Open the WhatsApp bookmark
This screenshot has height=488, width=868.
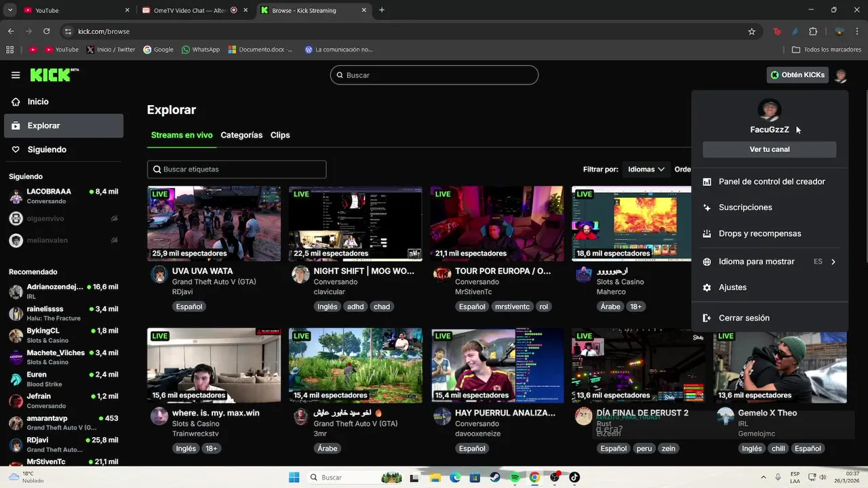[x=201, y=49]
